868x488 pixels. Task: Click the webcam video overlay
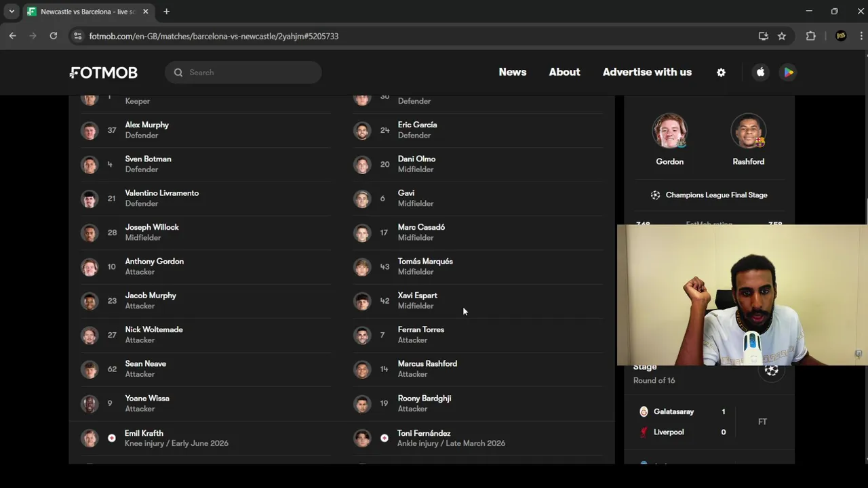coord(743,295)
